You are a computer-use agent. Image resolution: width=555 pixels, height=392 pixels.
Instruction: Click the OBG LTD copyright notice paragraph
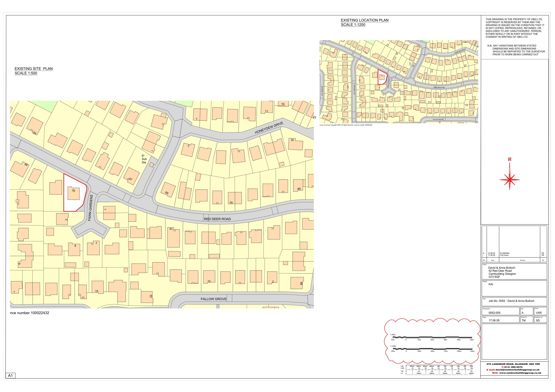pyautogui.click(x=515, y=28)
